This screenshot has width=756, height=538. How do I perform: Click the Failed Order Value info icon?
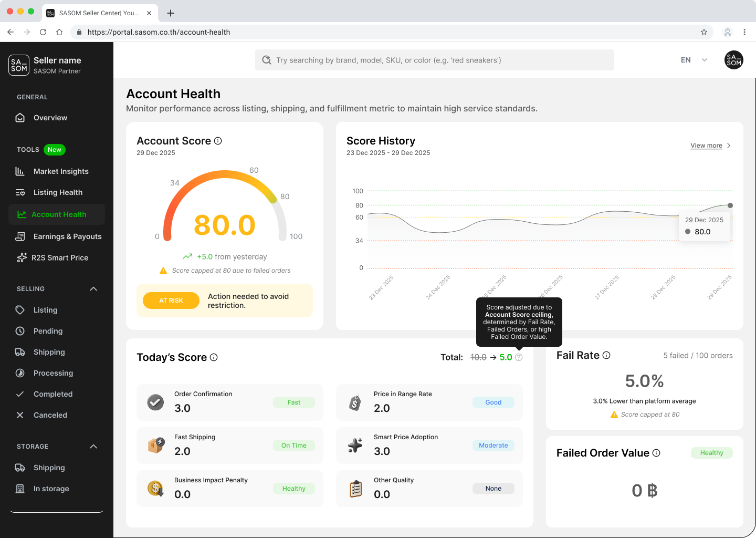click(656, 453)
